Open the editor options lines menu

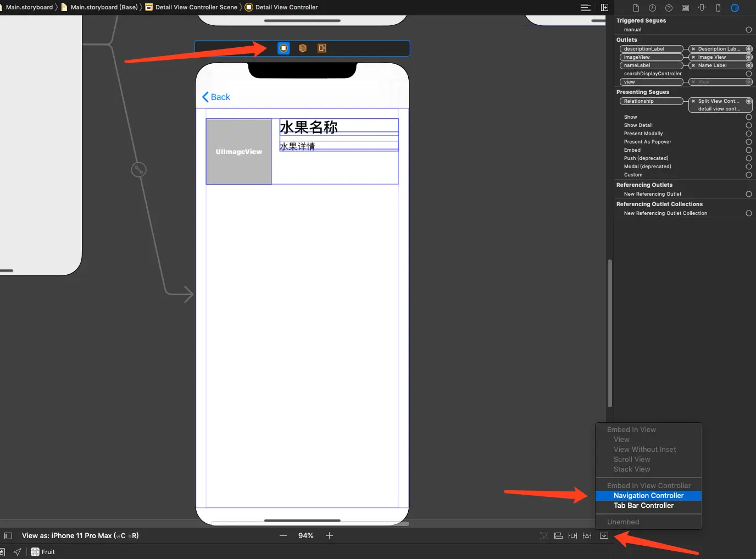point(586,7)
